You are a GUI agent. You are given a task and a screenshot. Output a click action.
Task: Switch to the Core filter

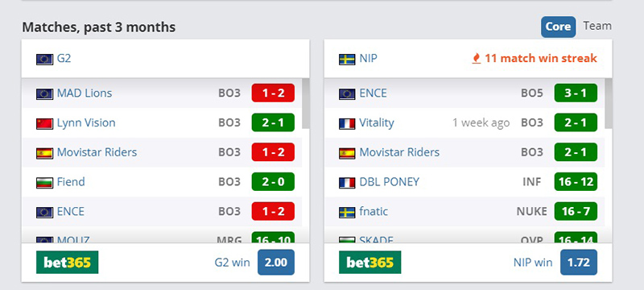point(558,27)
